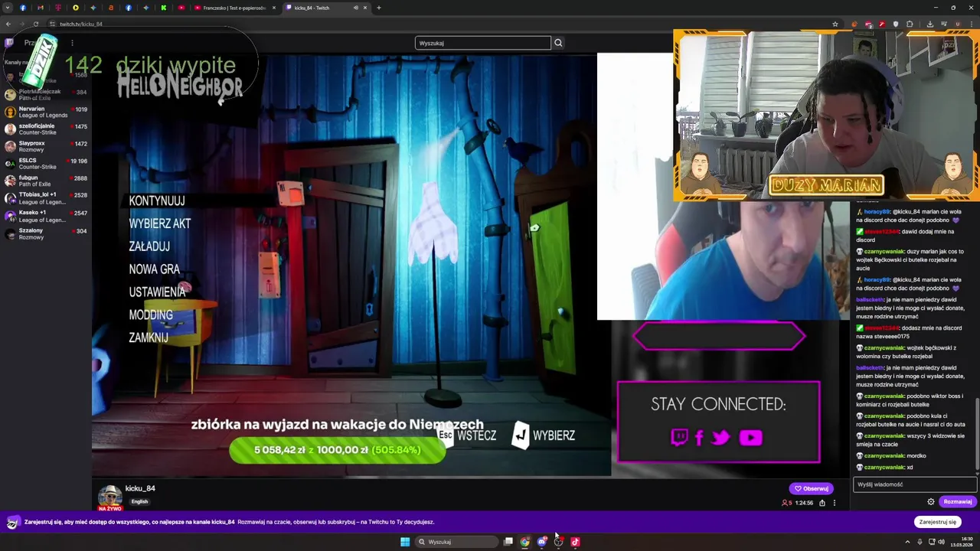Open the three-dot menu beside Przeglądaj
Image resolution: width=980 pixels, height=551 pixels.
click(x=72, y=43)
